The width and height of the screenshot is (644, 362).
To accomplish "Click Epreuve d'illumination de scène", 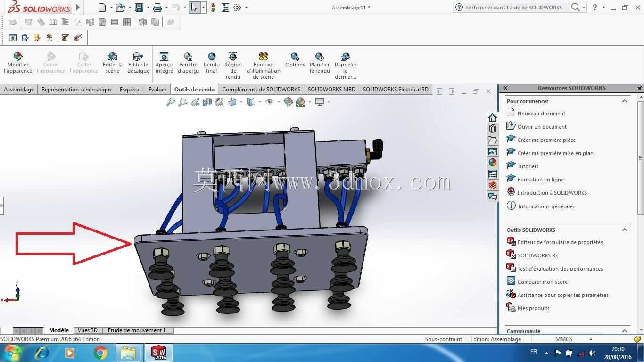I will pos(264,66).
